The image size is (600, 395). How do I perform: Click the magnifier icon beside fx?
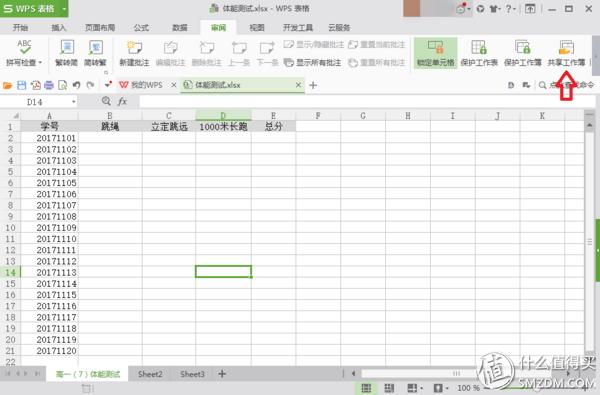[x=106, y=101]
